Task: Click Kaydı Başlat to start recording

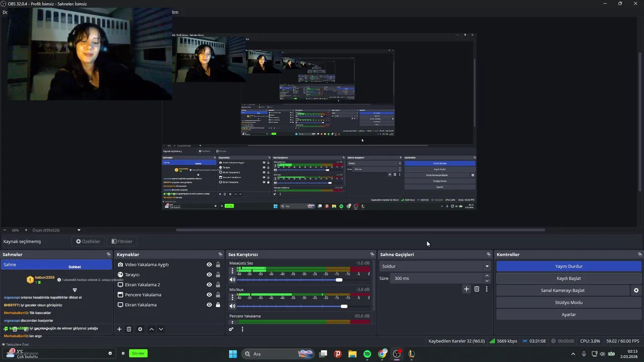Action: (569, 278)
